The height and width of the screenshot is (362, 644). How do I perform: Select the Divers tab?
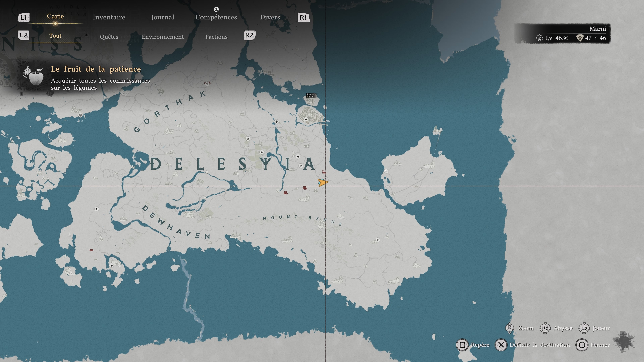[270, 17]
